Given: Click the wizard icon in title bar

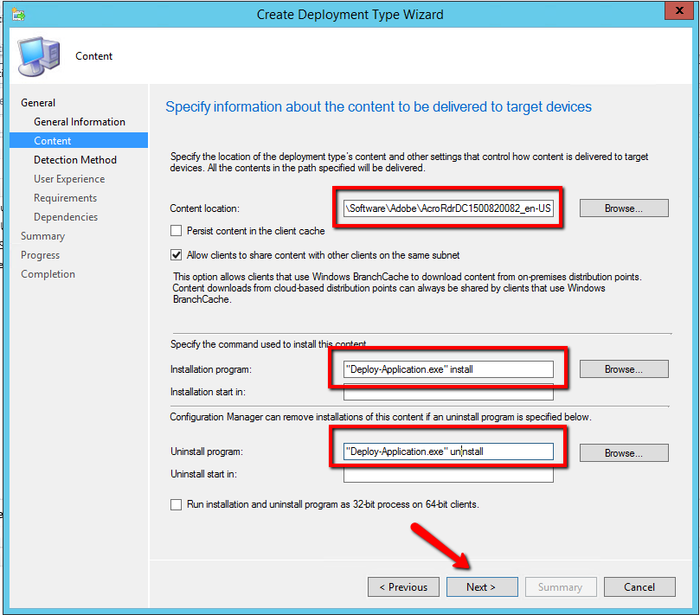Looking at the screenshot, I should tap(19, 14).
